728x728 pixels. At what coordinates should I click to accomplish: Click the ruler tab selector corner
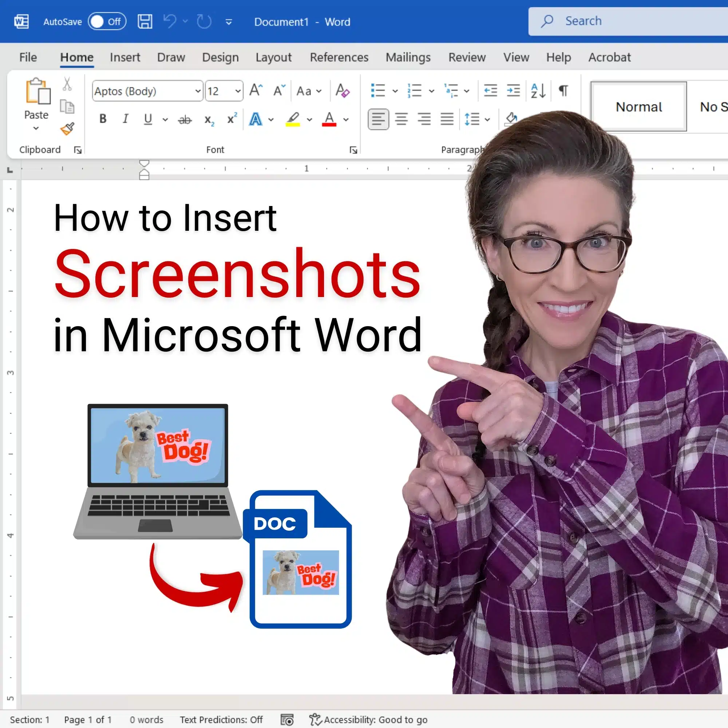pyautogui.click(x=10, y=170)
